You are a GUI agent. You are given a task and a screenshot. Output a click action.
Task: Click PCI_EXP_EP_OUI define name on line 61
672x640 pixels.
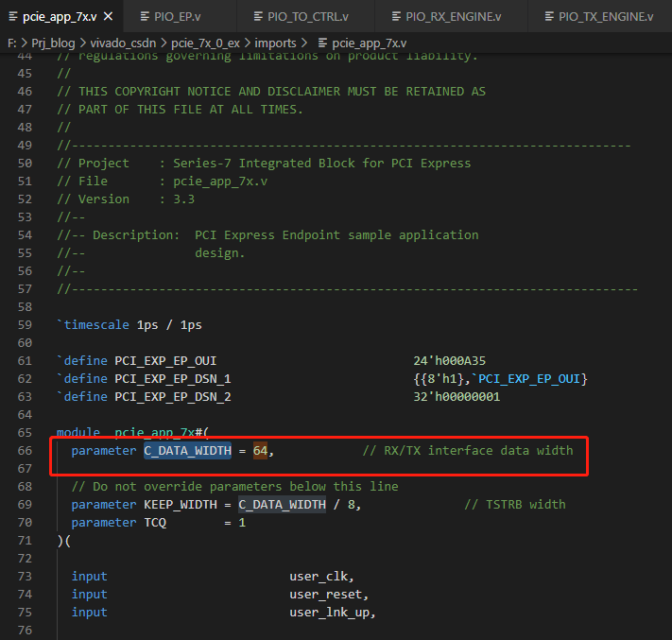(165, 361)
